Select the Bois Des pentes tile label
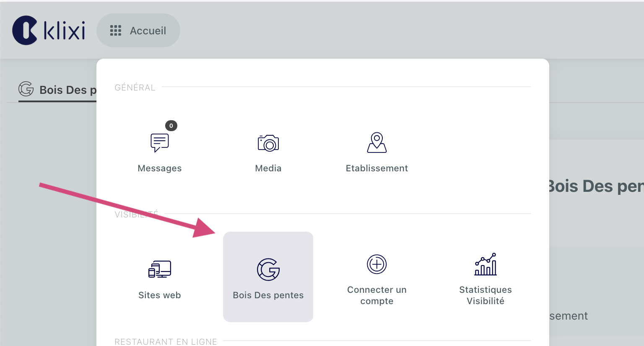This screenshot has width=644, height=346. click(268, 295)
